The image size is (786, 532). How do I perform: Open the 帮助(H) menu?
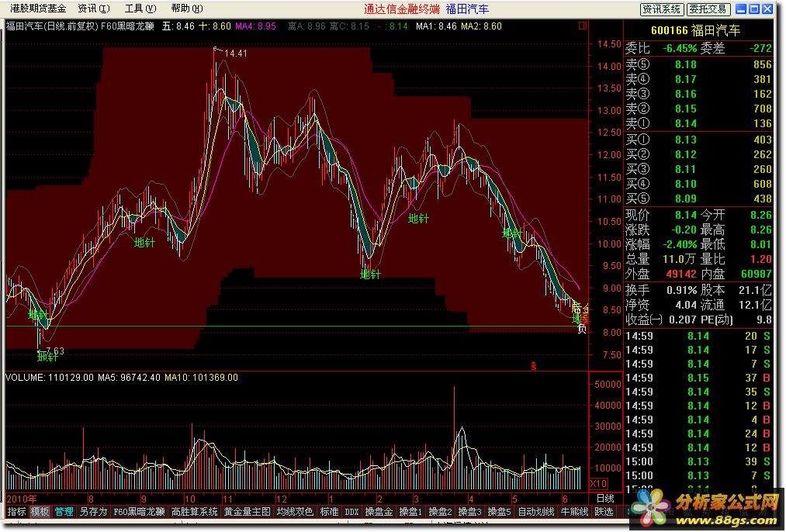click(x=187, y=9)
